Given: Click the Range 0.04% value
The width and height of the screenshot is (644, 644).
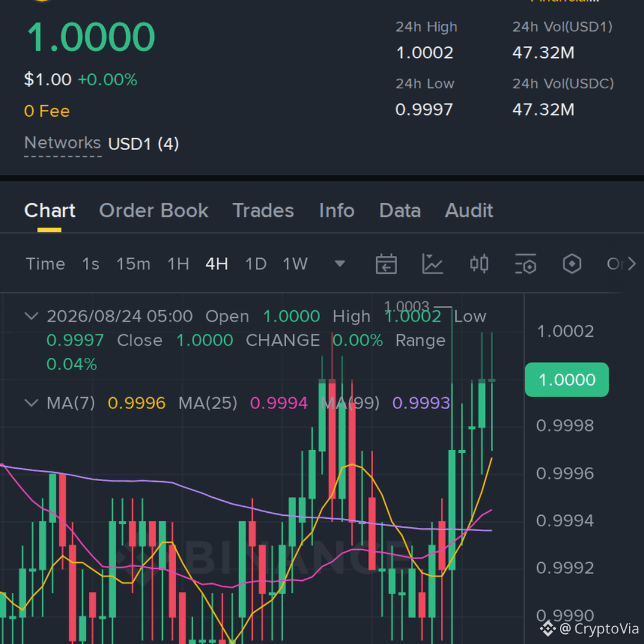Looking at the screenshot, I should (72, 364).
